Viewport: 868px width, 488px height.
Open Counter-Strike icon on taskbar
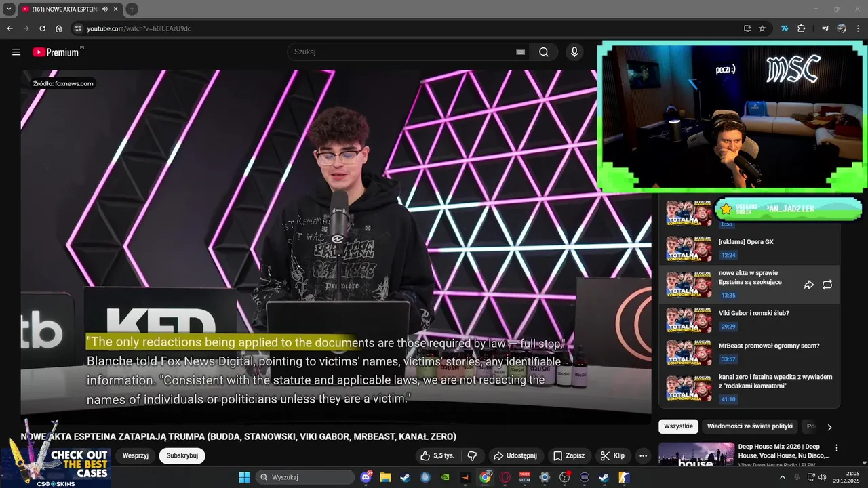click(624, 477)
